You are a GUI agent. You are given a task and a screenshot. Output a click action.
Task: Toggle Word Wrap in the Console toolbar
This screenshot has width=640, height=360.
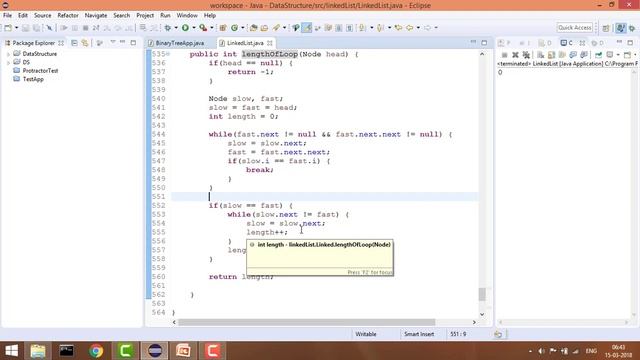click(x=562, y=55)
